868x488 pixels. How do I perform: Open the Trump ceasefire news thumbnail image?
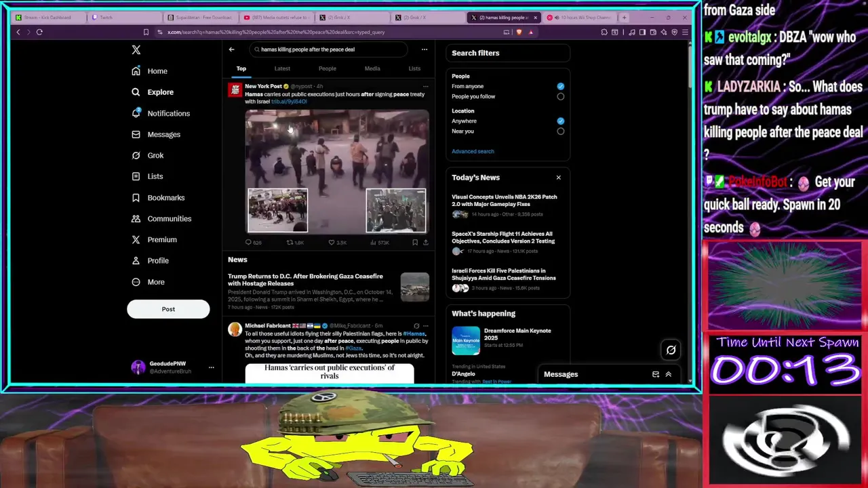(x=415, y=287)
